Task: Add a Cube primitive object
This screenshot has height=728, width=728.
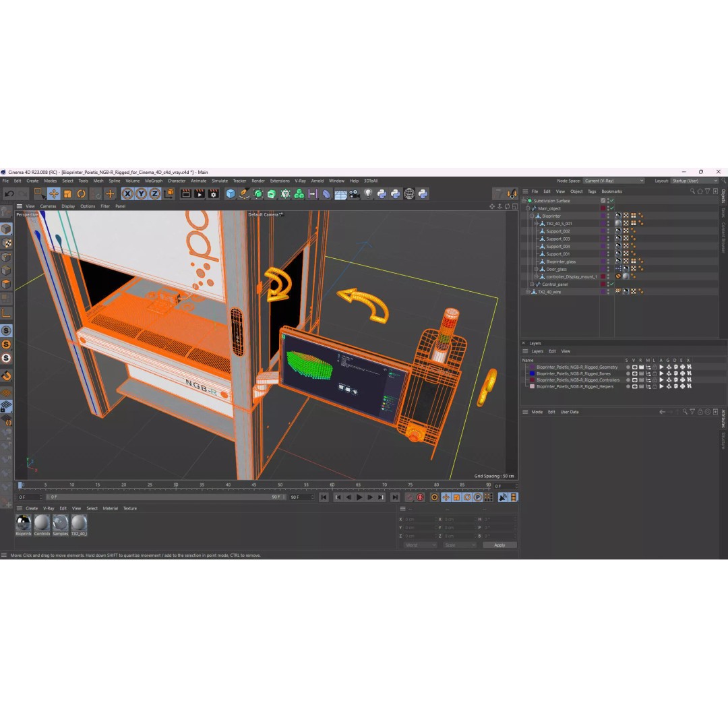Action: click(x=231, y=194)
